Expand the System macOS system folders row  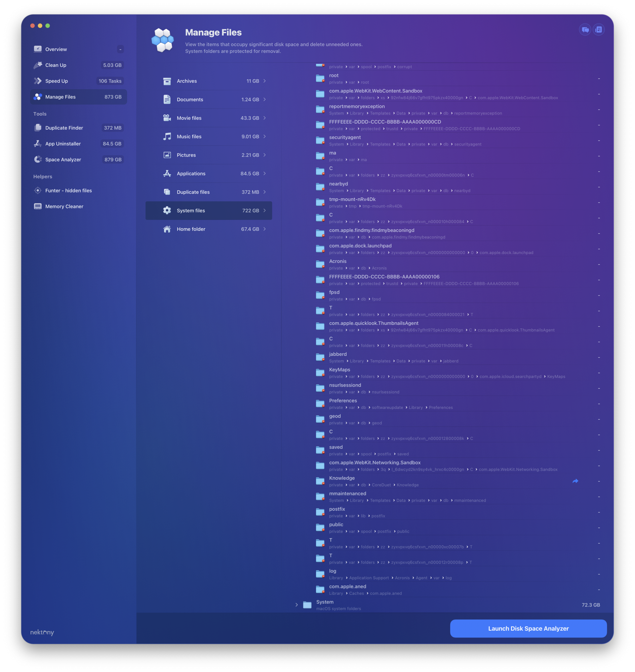[x=296, y=605]
